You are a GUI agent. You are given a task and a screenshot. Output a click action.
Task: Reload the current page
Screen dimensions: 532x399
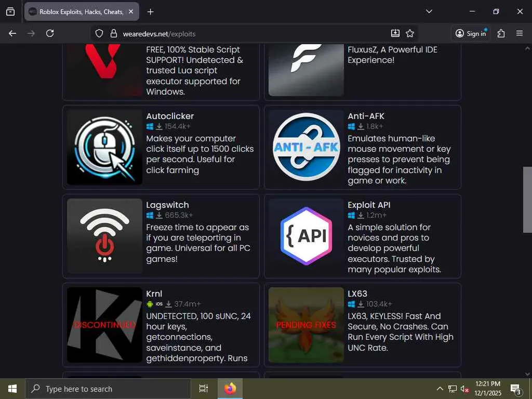click(x=50, y=33)
